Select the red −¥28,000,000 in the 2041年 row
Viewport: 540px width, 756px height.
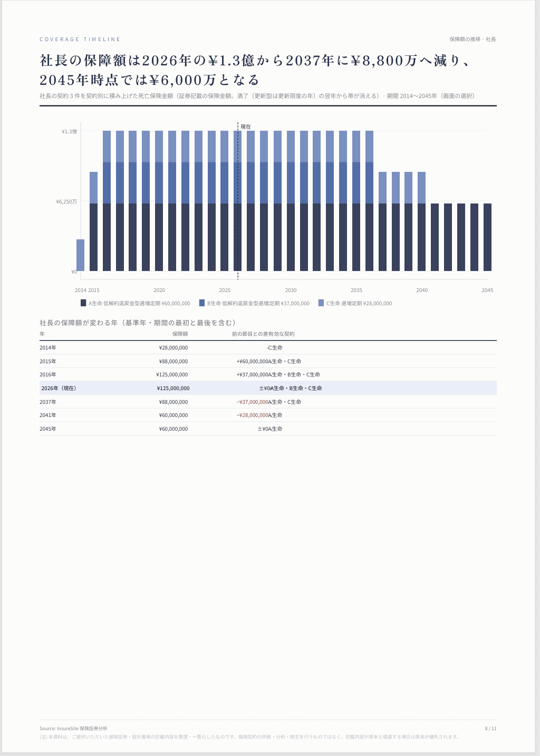253,415
